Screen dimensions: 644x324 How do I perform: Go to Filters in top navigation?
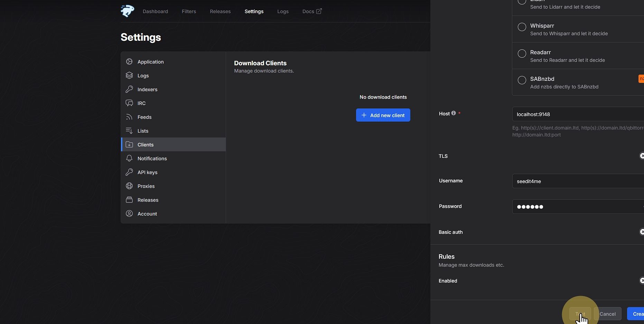coord(189,11)
